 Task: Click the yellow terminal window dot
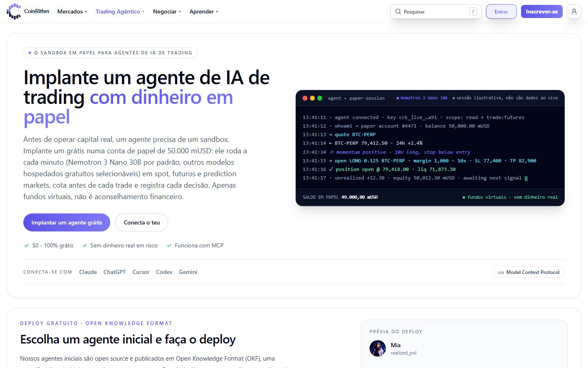pos(312,98)
